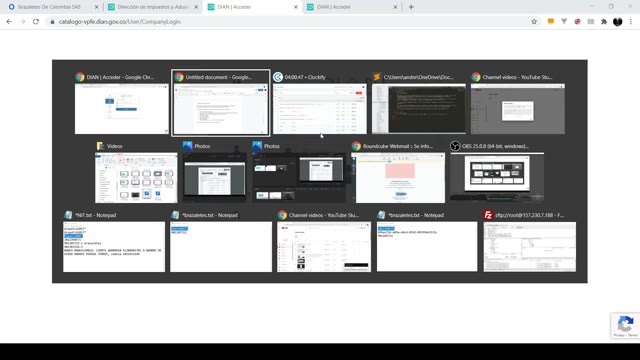Click the browser back arrow

pyautogui.click(x=9, y=22)
